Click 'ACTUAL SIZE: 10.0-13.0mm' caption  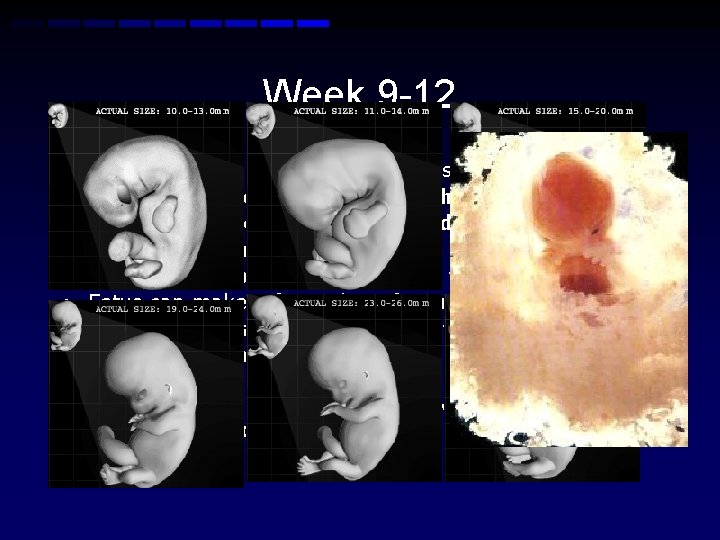point(163,111)
